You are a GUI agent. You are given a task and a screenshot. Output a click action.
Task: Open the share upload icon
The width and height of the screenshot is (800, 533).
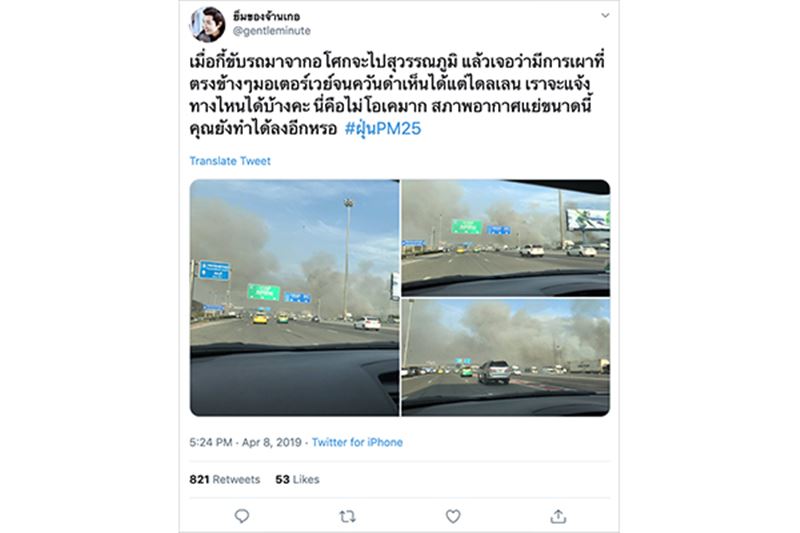558,516
